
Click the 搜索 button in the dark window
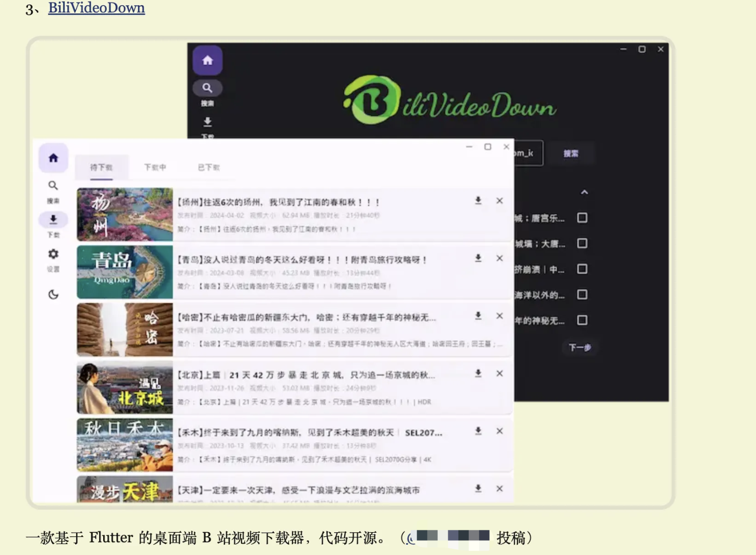(x=571, y=154)
